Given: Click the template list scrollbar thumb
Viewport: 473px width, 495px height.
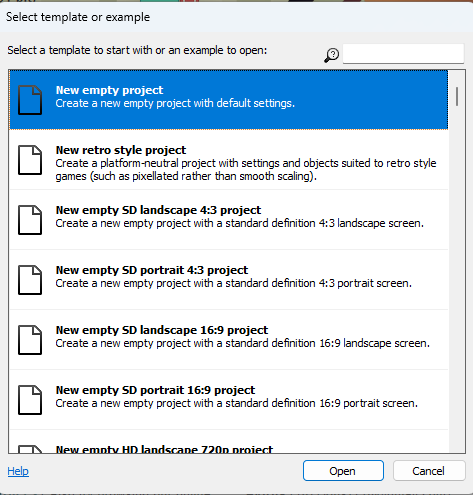Looking at the screenshot, I should point(457,96).
